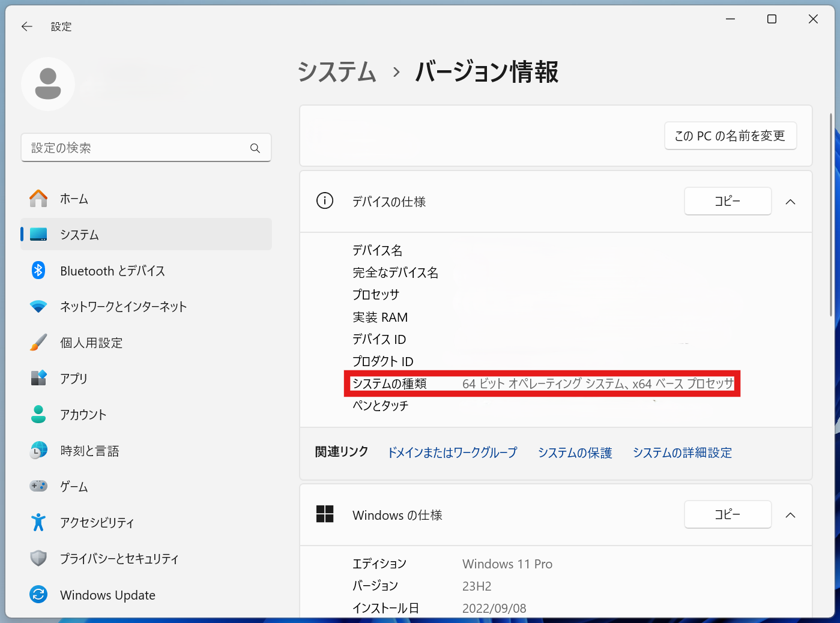Click the システムの種類 label
Screen dimensions: 840x623
389,384
